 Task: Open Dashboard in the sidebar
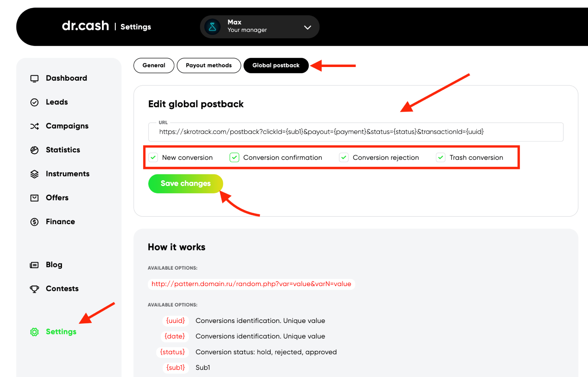(x=66, y=78)
